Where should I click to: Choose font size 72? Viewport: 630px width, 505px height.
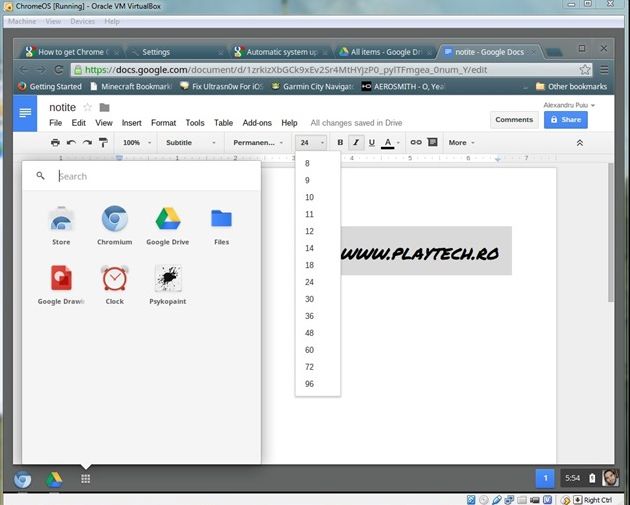pyautogui.click(x=318, y=367)
